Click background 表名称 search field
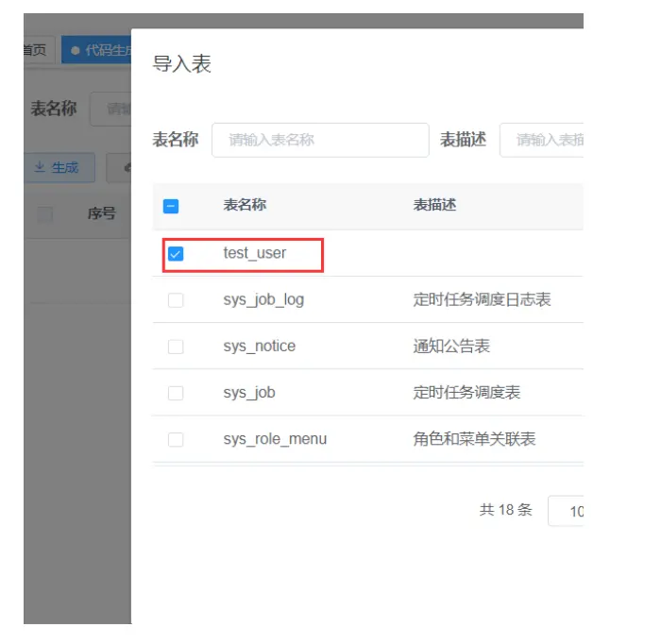This screenshot has height=644, width=661. [x=111, y=109]
